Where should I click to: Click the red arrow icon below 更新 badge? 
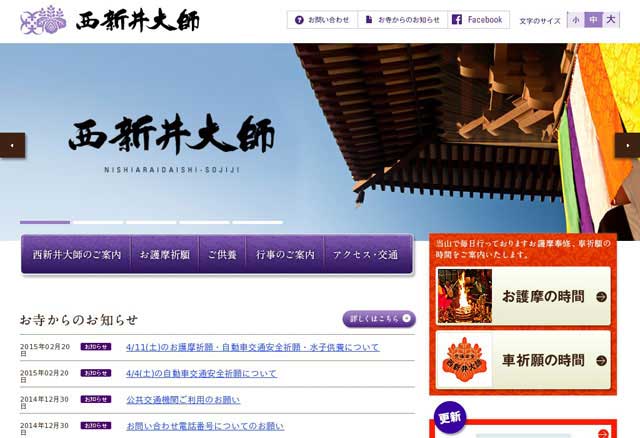point(603,434)
